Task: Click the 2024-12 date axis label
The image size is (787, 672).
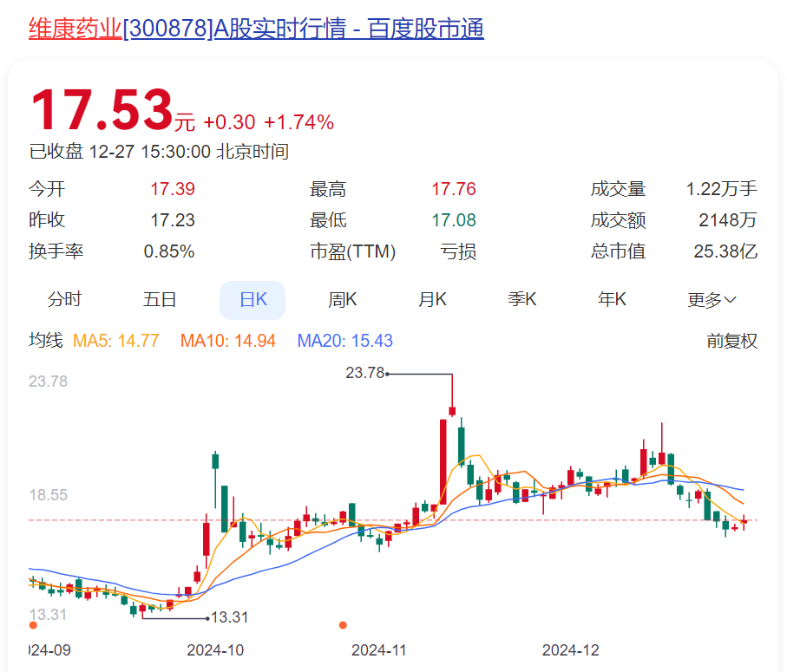Action: tap(570, 649)
